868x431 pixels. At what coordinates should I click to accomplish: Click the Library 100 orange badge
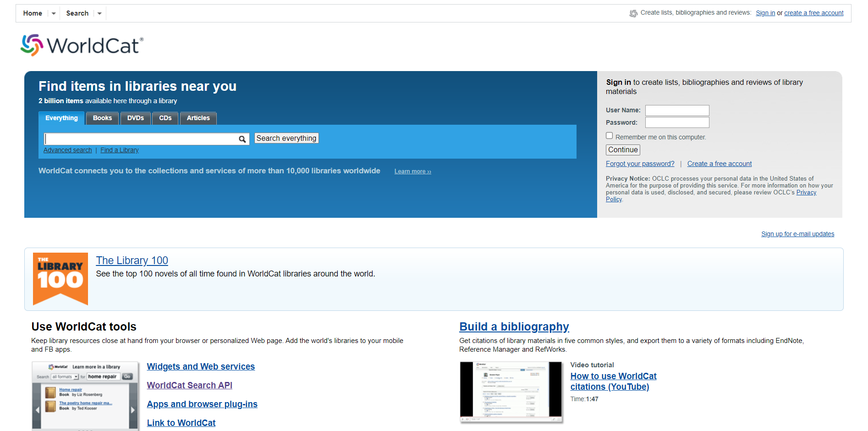tap(60, 279)
